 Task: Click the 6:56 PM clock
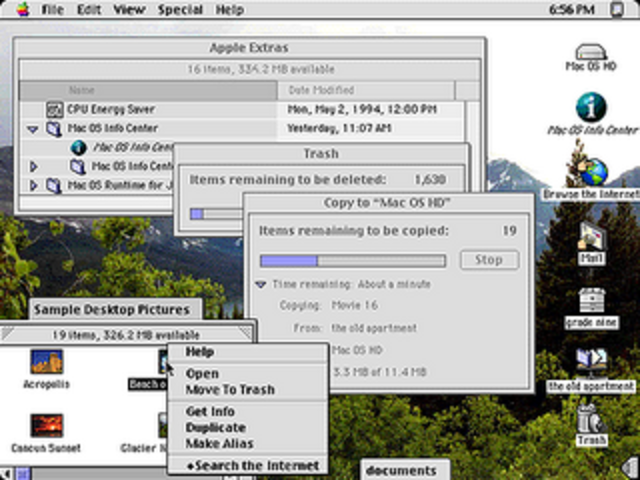pyautogui.click(x=571, y=9)
